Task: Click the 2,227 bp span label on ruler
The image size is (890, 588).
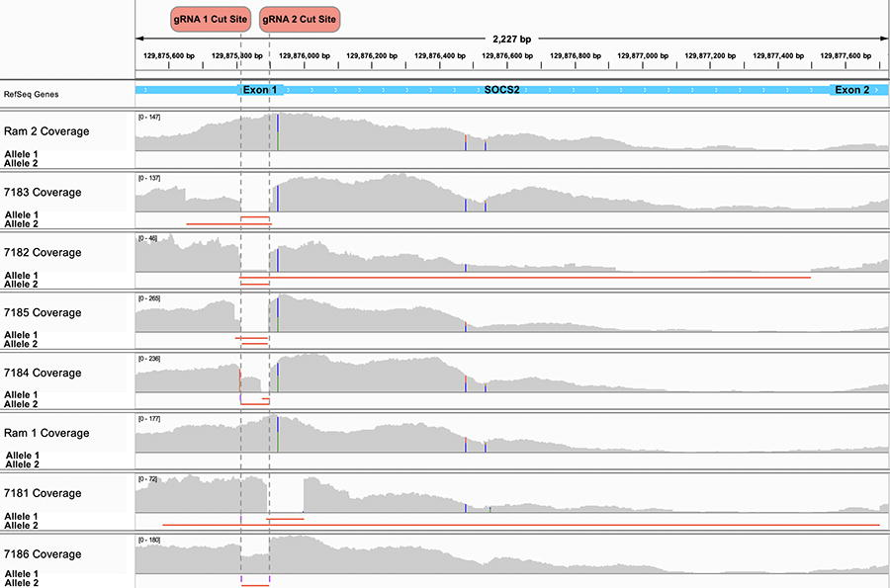Action: (512, 40)
